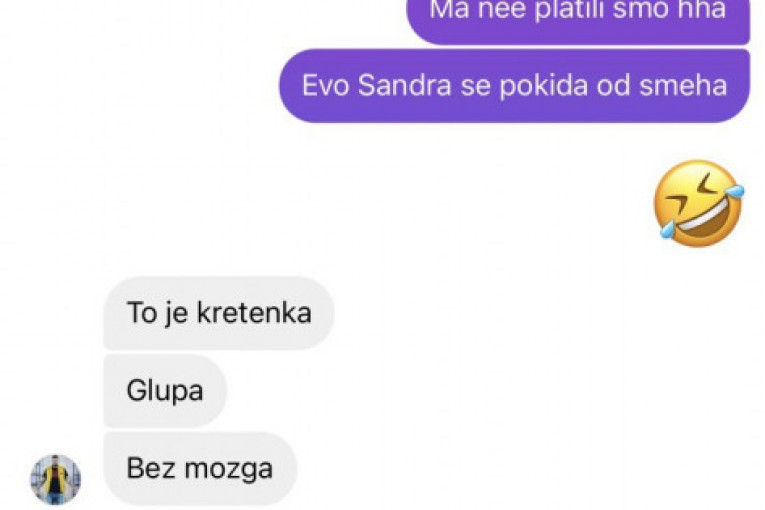Click the word 'Sandra' in purple message
The image size is (765, 510).
pos(404,85)
